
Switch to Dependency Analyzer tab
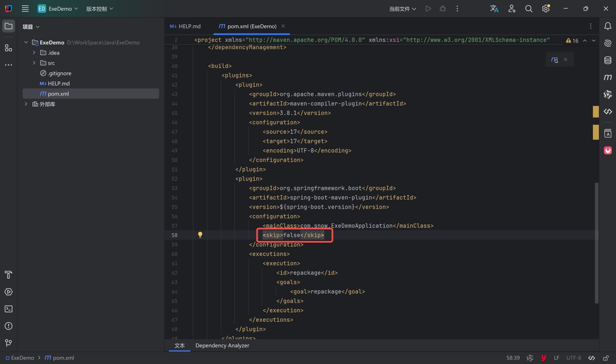[222, 346]
